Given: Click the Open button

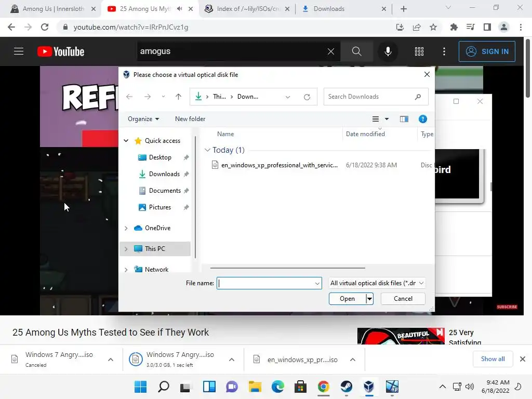Looking at the screenshot, I should pos(347,299).
